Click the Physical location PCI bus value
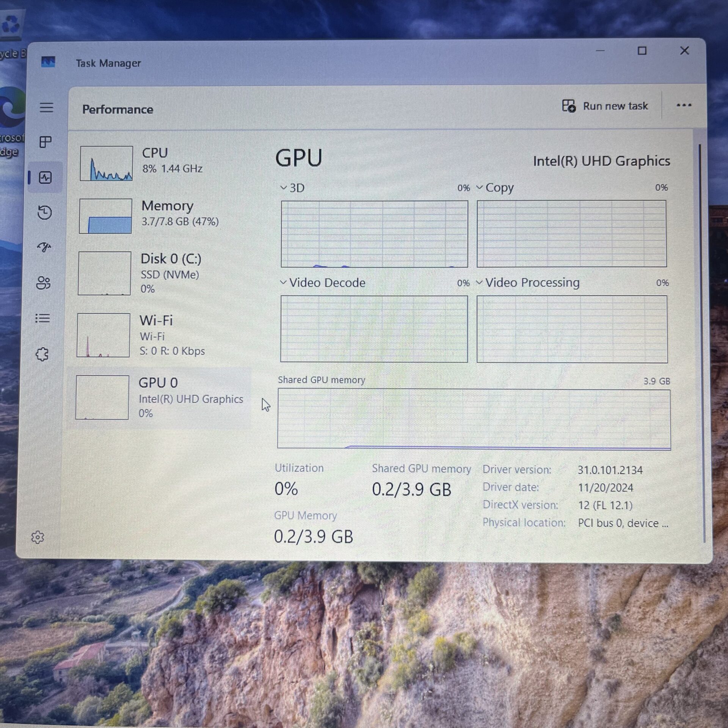728x728 pixels. tap(623, 523)
